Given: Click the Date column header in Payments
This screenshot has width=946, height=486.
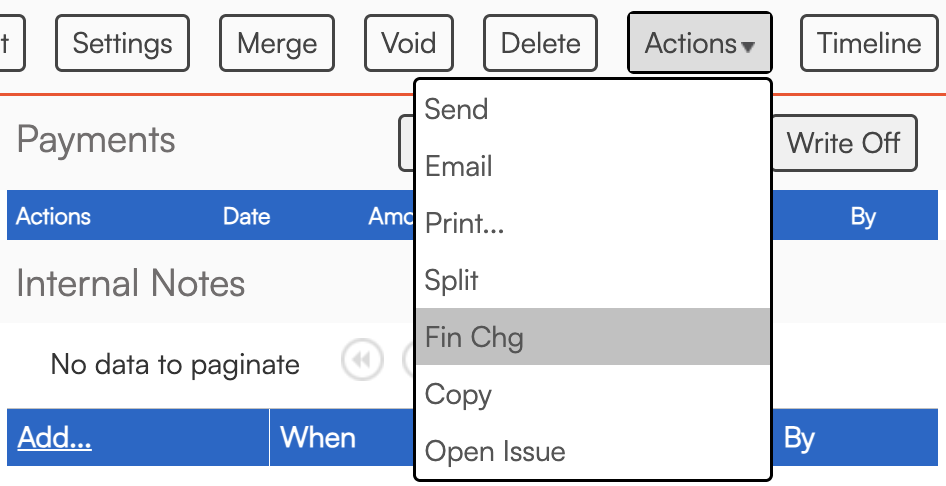Looking at the screenshot, I should (247, 216).
